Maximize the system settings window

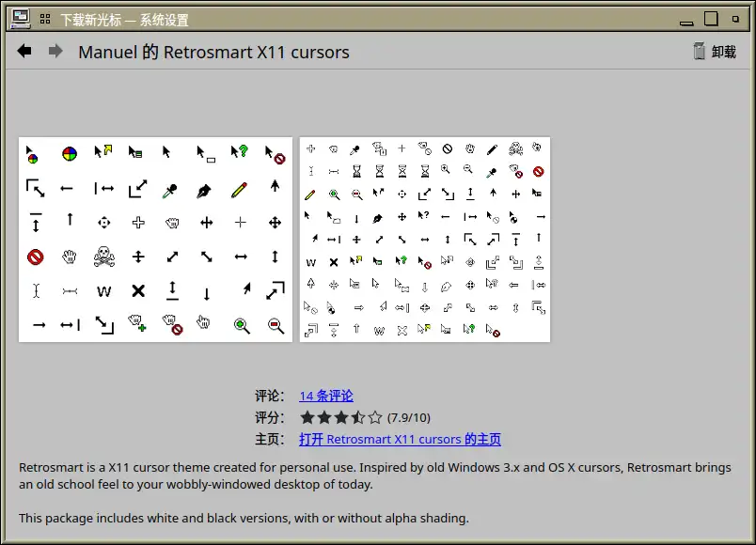711,18
